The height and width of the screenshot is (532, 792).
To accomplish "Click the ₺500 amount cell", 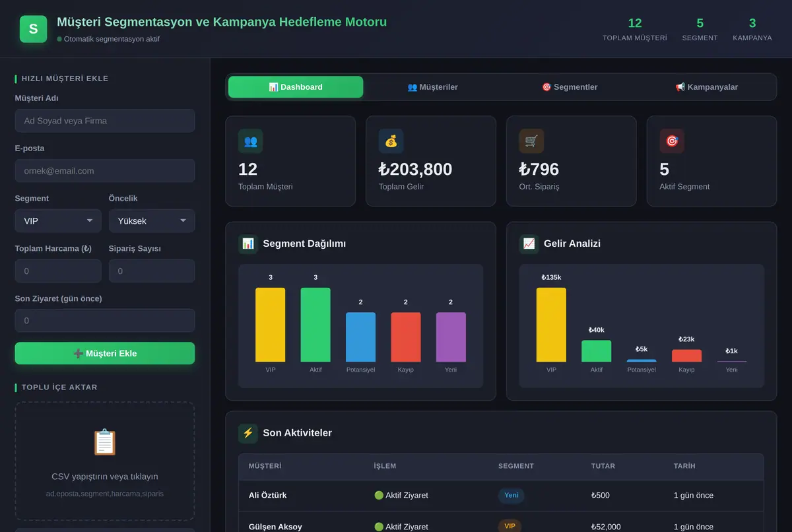I will coord(601,495).
